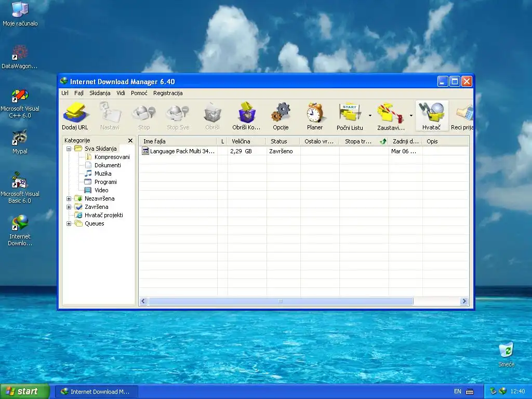Expand the Queues tree node
The width and height of the screenshot is (532, 399).
(x=69, y=223)
